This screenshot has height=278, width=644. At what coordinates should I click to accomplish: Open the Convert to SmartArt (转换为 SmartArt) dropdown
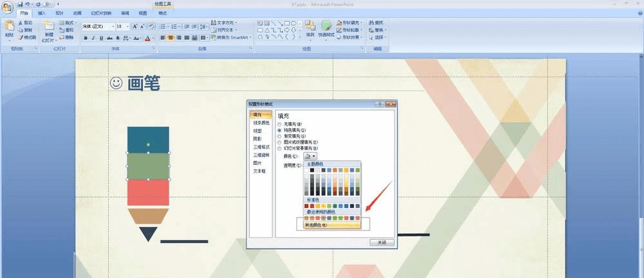pyautogui.click(x=231, y=37)
